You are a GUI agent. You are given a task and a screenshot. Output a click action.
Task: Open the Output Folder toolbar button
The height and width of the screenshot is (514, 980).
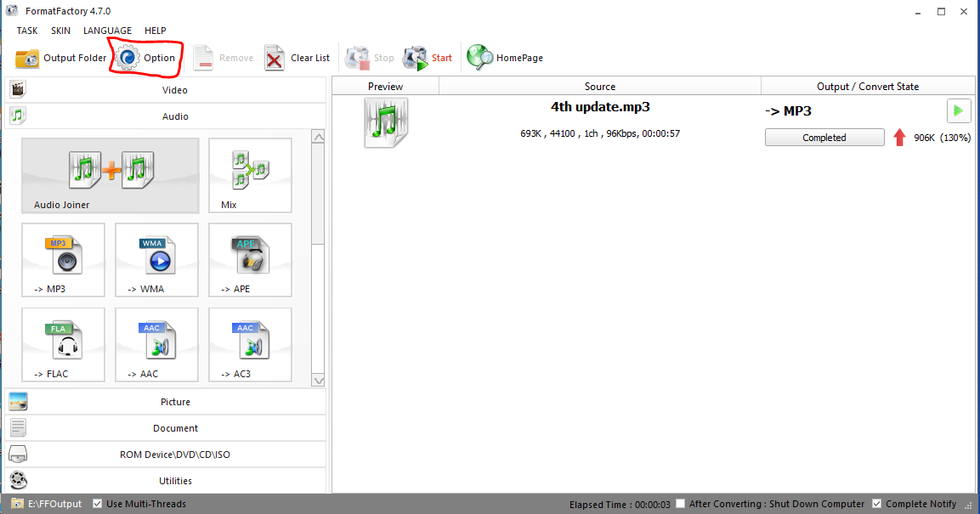point(60,58)
